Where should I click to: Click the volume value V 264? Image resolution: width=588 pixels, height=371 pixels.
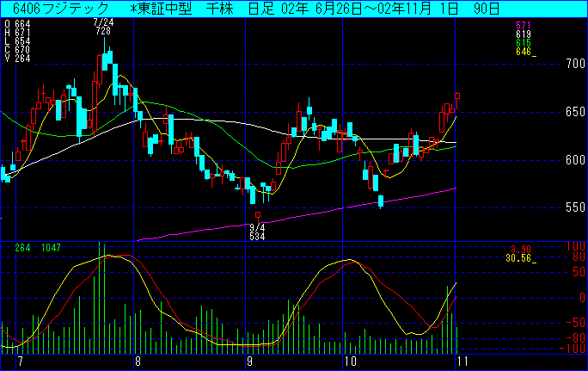[17, 59]
